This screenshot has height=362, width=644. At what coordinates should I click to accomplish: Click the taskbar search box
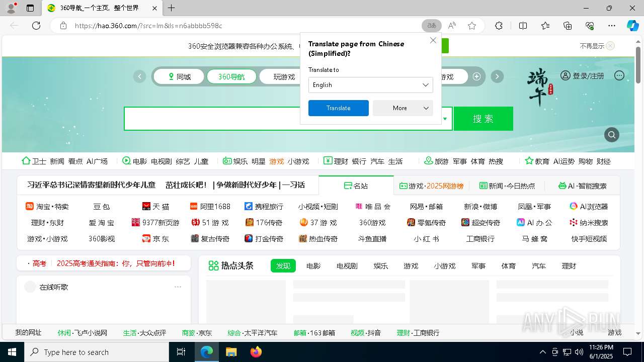pos(97,352)
